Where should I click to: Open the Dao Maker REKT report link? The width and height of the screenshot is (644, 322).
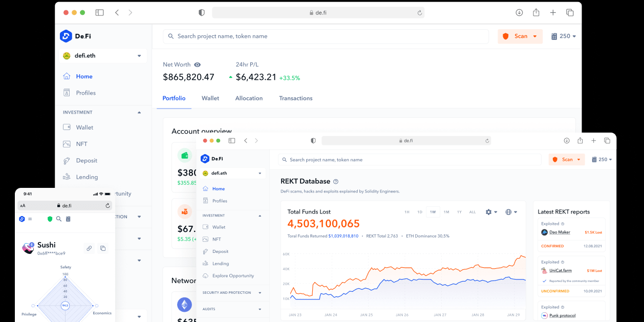(560, 232)
